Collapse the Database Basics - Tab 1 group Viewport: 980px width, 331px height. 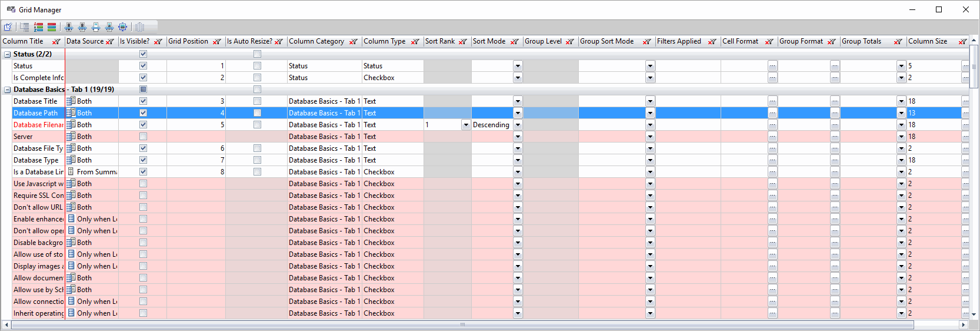(x=7, y=90)
